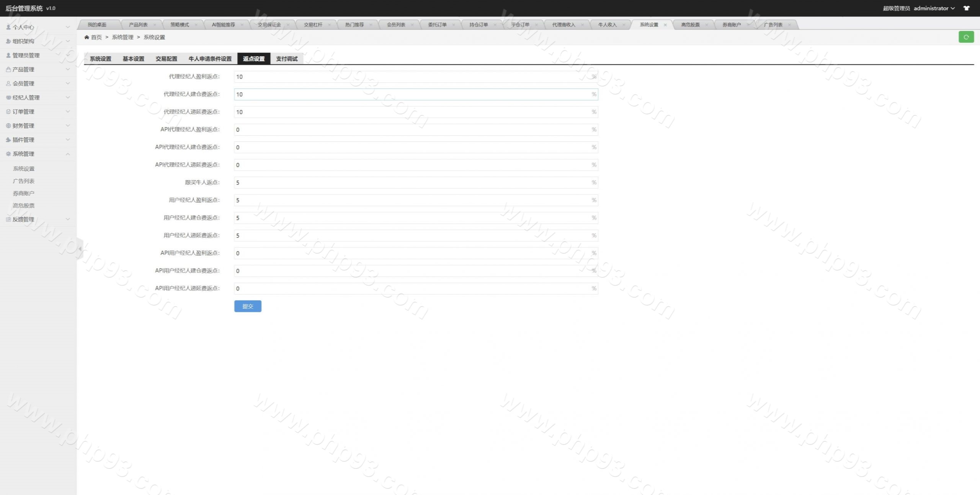Image resolution: width=980 pixels, height=495 pixels.
Task: Close the 产品列表 tab via X icon
Action: click(155, 25)
